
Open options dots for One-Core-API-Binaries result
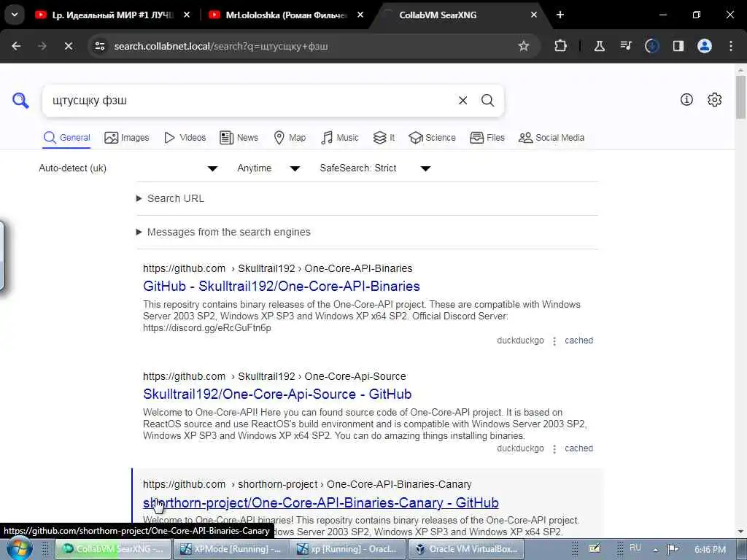pyautogui.click(x=554, y=341)
